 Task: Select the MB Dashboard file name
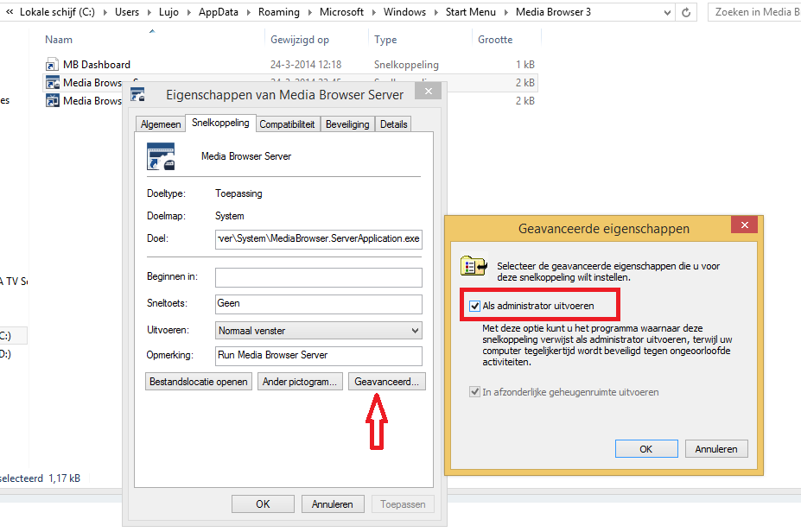tap(97, 64)
